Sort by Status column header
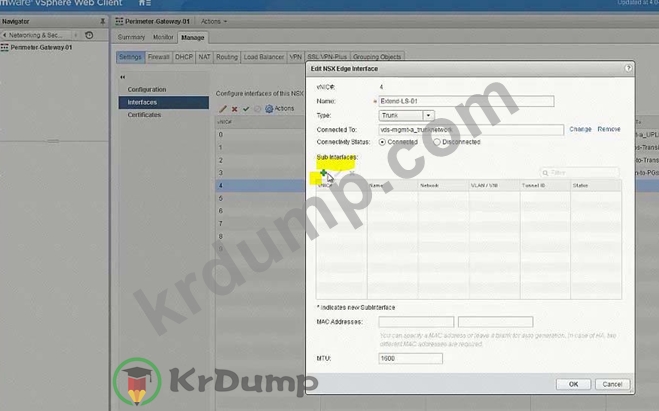Image resolution: width=659 pixels, height=411 pixels. pyautogui.click(x=596, y=185)
